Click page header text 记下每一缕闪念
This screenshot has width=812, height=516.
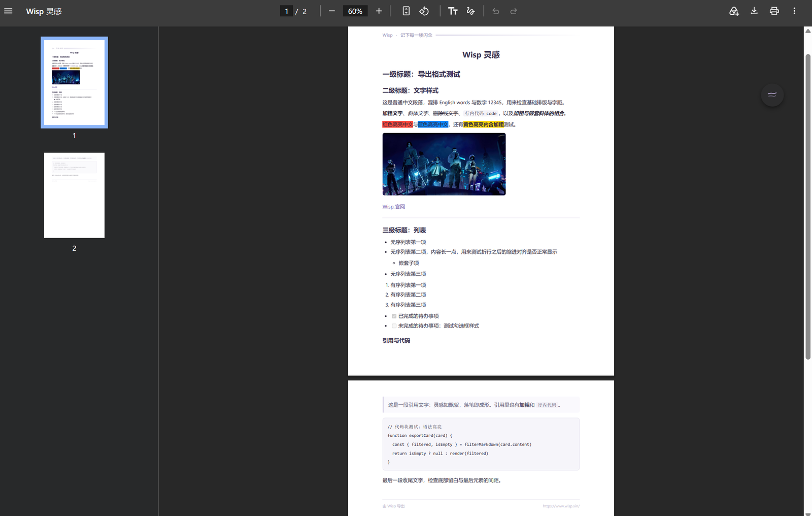416,35
